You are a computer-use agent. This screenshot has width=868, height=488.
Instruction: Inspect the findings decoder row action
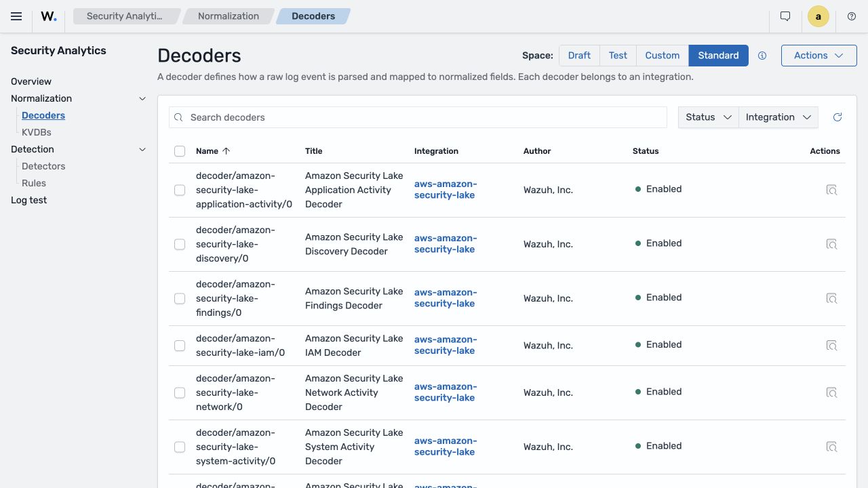[x=831, y=298]
